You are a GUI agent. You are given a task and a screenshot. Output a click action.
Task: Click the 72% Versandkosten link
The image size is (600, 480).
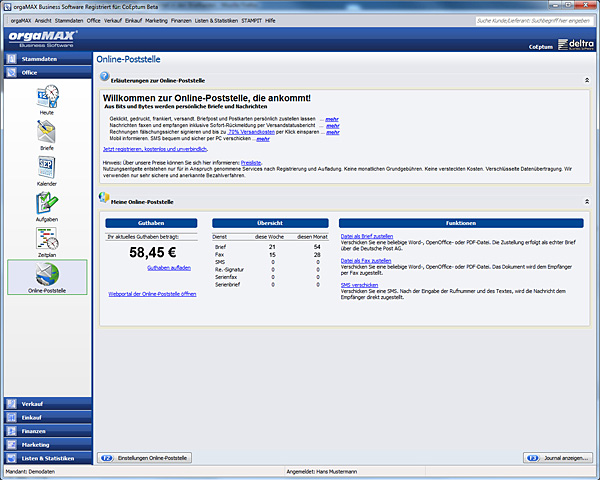[x=251, y=132]
